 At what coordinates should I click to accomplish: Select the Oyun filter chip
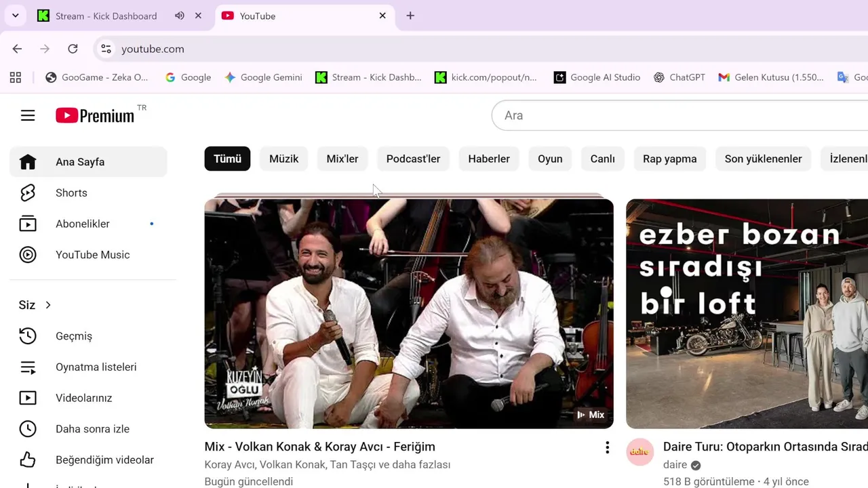[x=550, y=159]
